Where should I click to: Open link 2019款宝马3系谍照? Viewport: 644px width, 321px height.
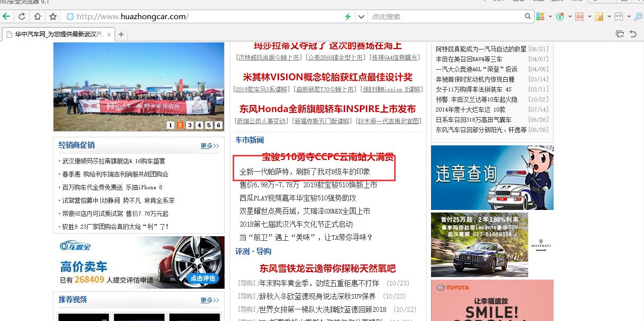point(261,89)
